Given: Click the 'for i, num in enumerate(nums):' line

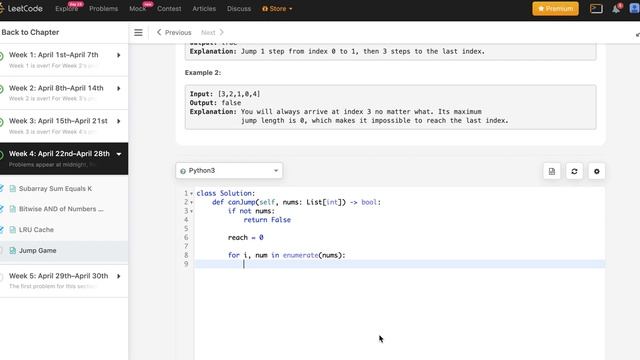Looking at the screenshot, I should coord(287,255).
